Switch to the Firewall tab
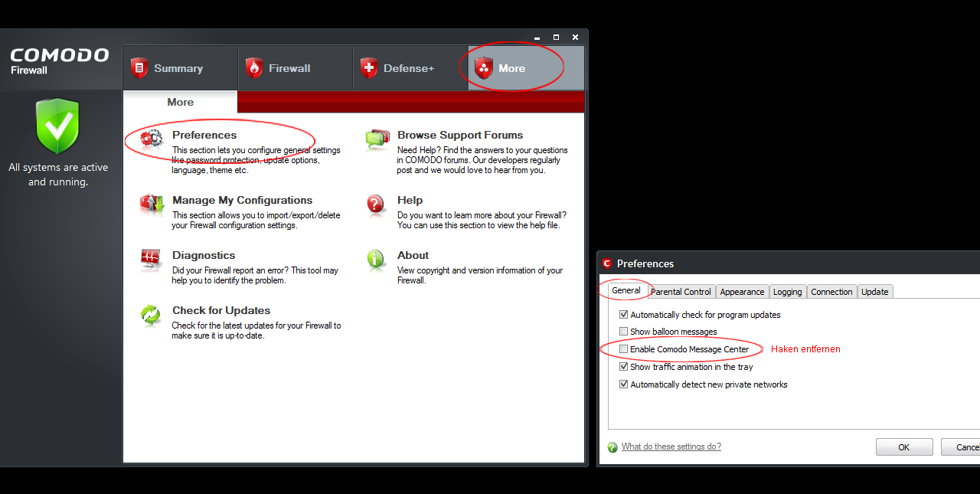This screenshot has width=980, height=494. (295, 68)
